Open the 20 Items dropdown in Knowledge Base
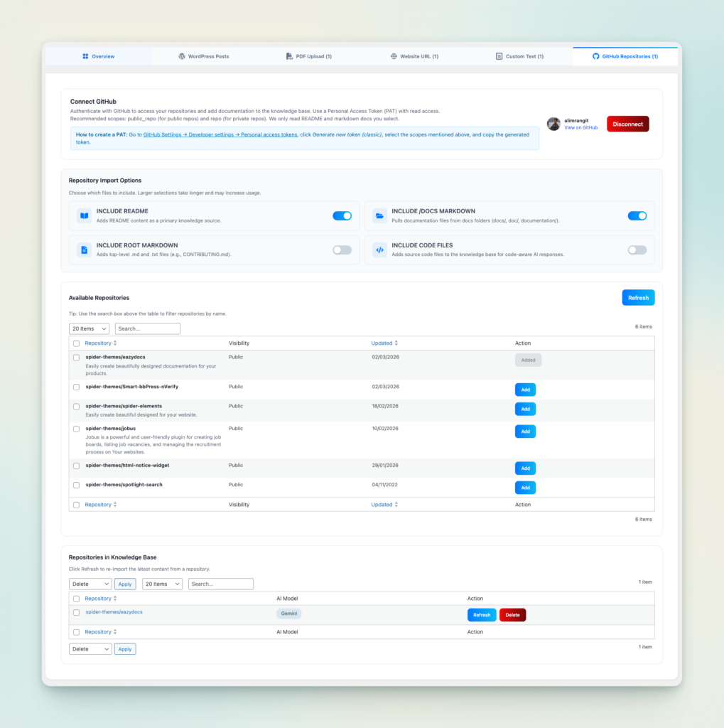724x728 pixels. pyautogui.click(x=163, y=584)
